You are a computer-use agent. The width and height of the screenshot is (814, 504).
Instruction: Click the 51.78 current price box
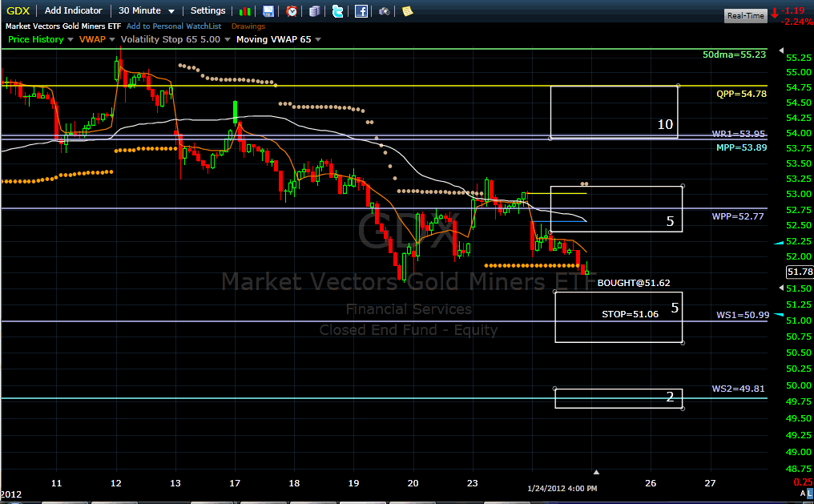coord(800,272)
